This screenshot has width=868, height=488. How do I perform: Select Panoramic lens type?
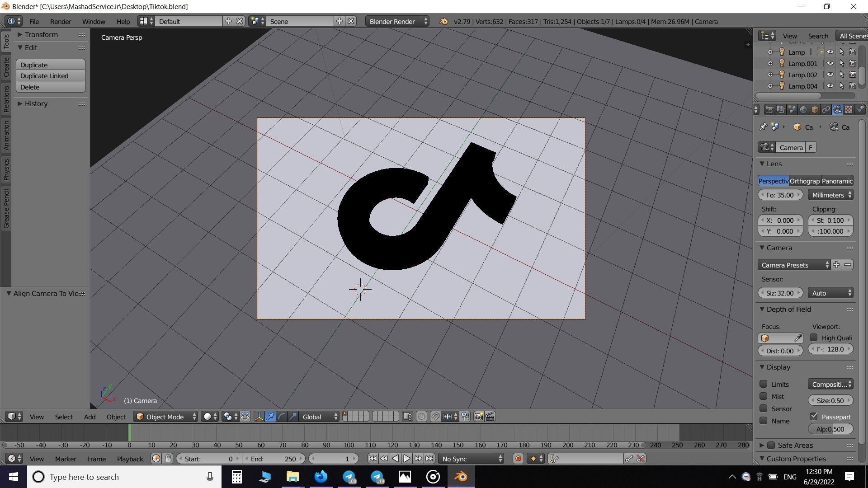(837, 181)
